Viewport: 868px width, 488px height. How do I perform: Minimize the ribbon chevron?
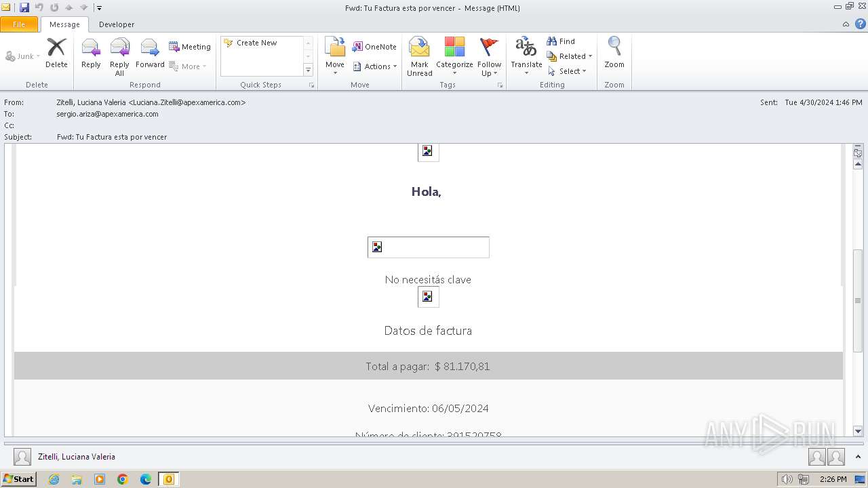[846, 24]
